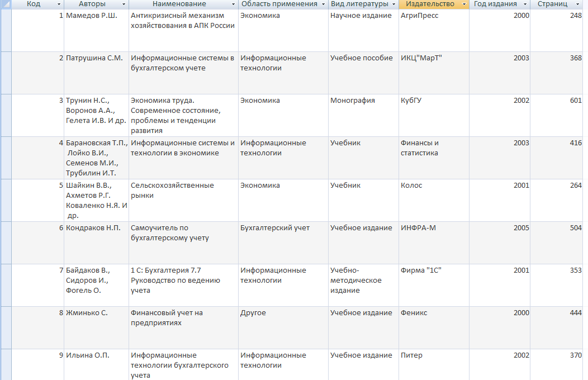The height and width of the screenshot is (380, 588).
Task: Click the author cell Жминько С.
Action: tap(96, 328)
